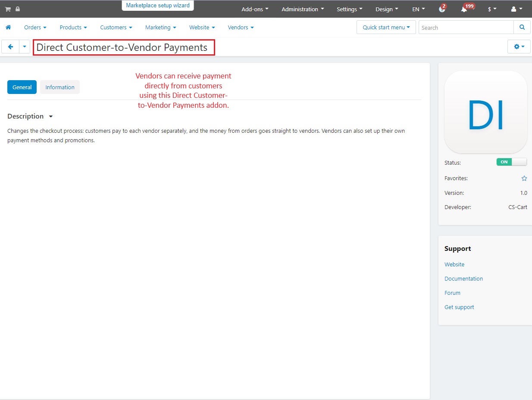Image resolution: width=532 pixels, height=400 pixels.
Task: Toggle the add-on Status switch
Action: point(512,162)
